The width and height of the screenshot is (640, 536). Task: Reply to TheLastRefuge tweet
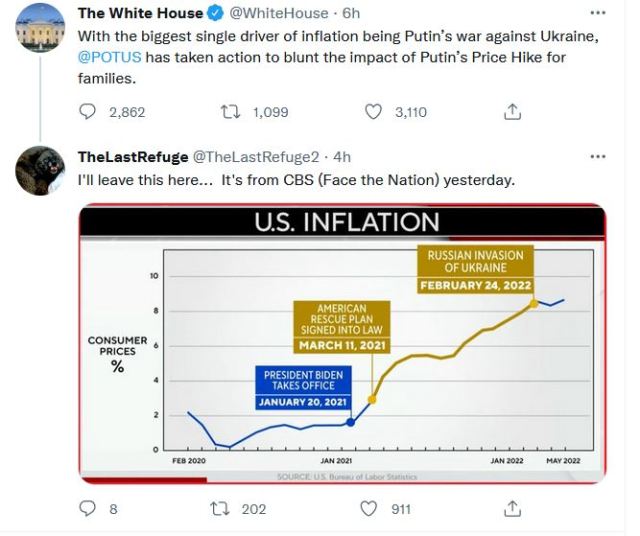(x=87, y=508)
